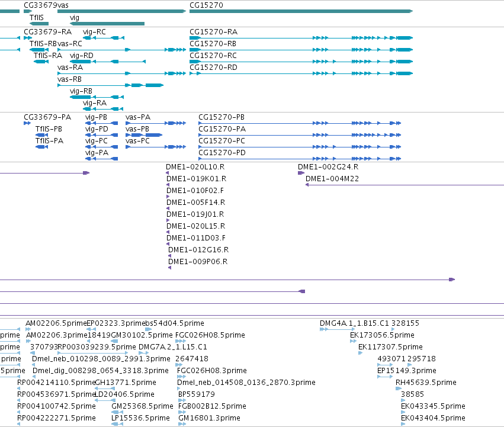Select transcript vas-RB
The image size is (504, 427).
click(x=69, y=79)
